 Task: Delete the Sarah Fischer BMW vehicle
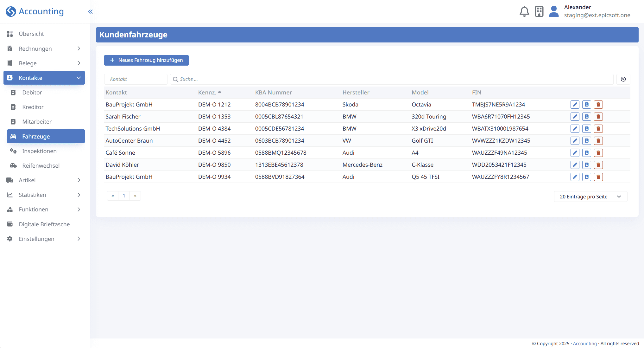[x=598, y=117]
